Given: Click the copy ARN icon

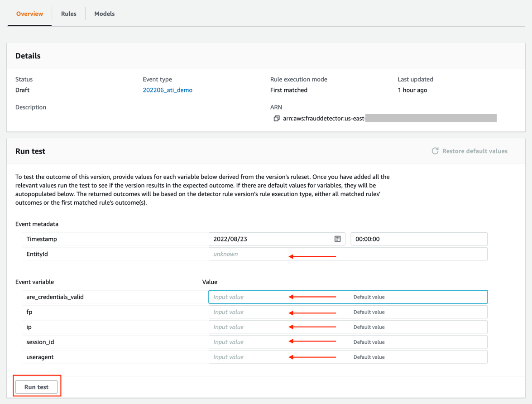Looking at the screenshot, I should [x=276, y=119].
